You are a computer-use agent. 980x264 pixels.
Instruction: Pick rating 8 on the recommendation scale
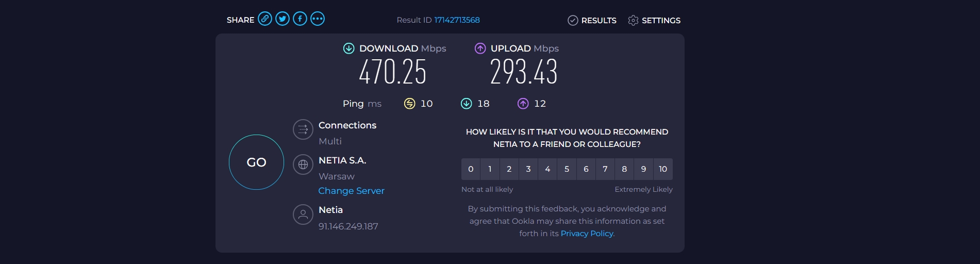[x=624, y=169]
